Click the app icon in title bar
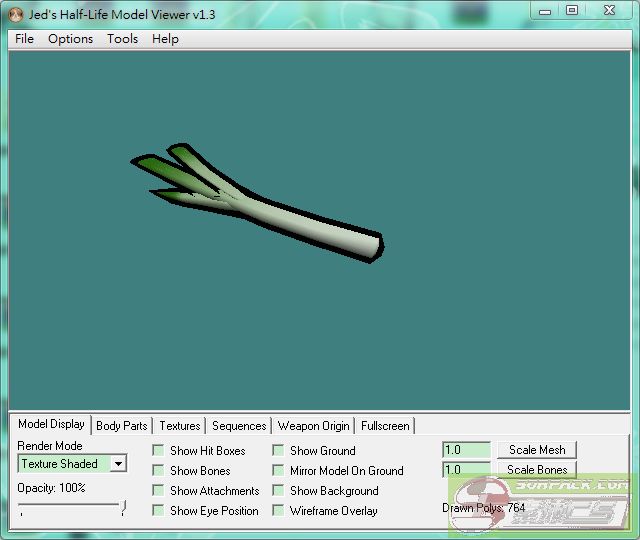The width and height of the screenshot is (640, 540). pyautogui.click(x=16, y=14)
